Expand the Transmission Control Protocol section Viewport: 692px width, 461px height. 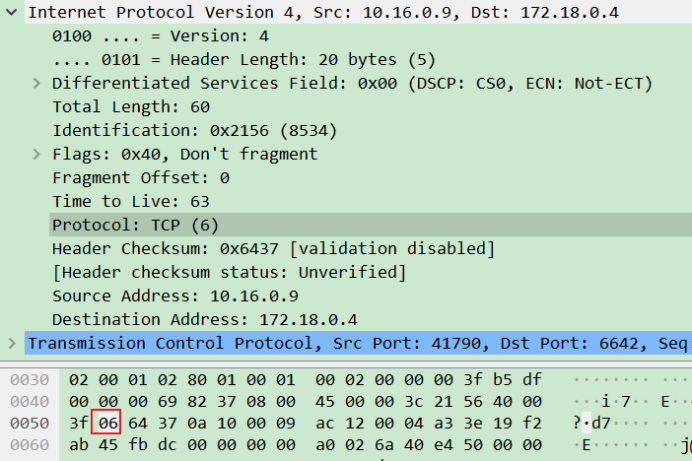pos(10,343)
